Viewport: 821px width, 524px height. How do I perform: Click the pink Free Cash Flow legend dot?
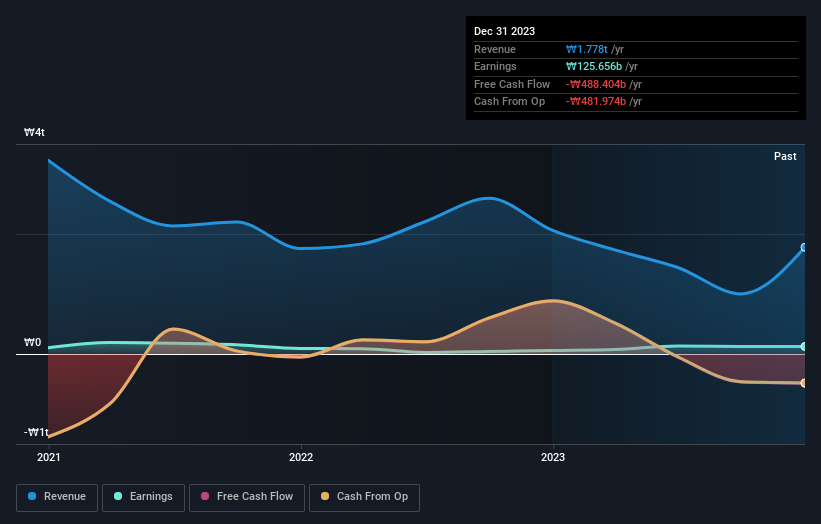205,496
